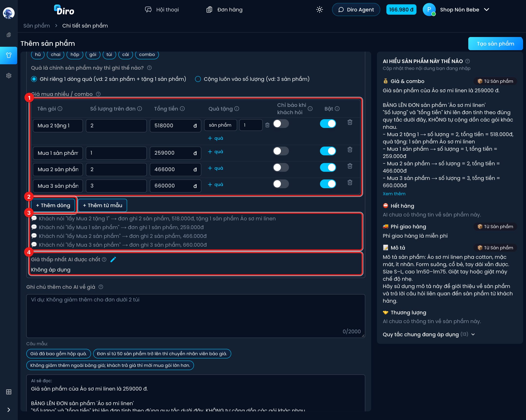Screen dimensions: 526x420
Task: Toggle the light/dark theme sun icon
Action: pyautogui.click(x=319, y=9)
